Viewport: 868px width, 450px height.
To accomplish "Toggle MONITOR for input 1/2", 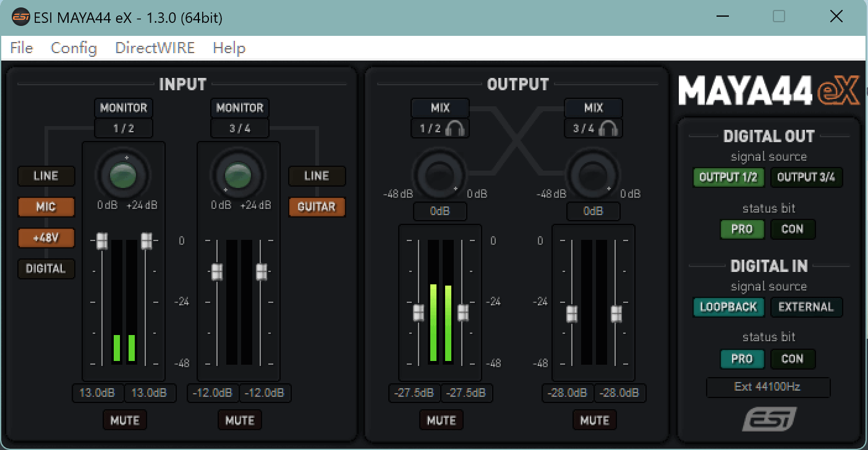I will 124,108.
